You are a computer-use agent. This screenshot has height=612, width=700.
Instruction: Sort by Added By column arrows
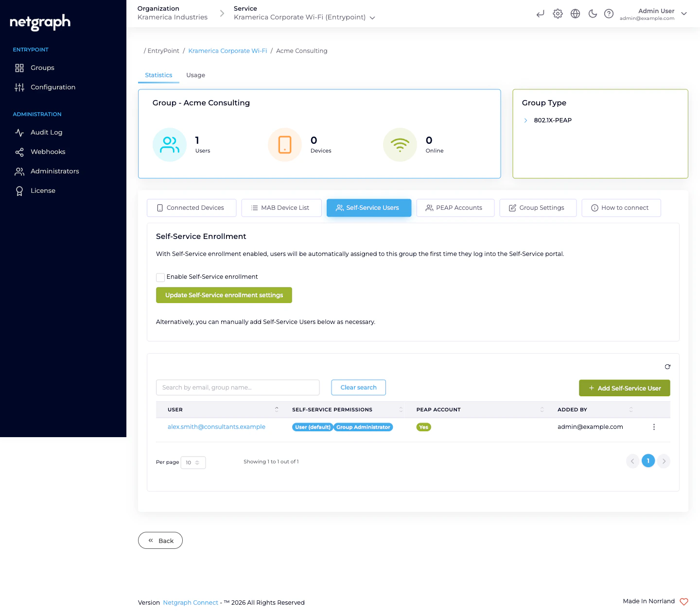click(x=631, y=409)
